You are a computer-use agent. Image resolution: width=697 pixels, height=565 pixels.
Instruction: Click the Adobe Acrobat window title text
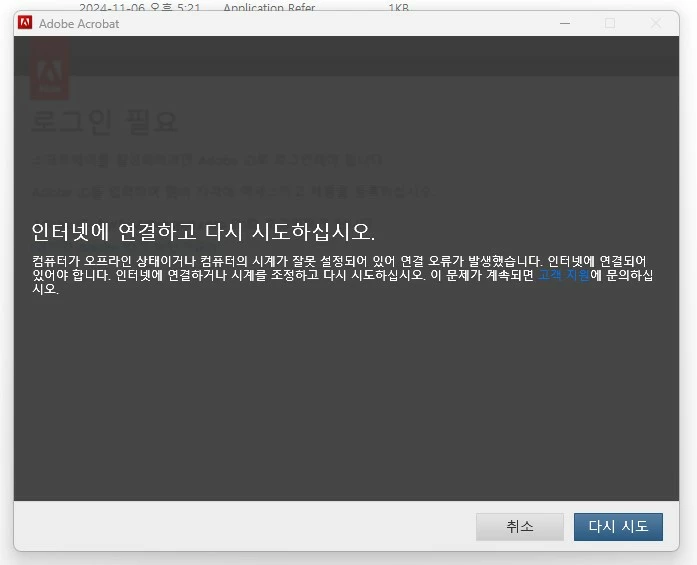[x=79, y=24]
